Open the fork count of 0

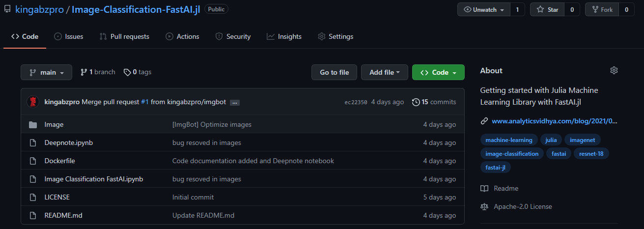626,9
